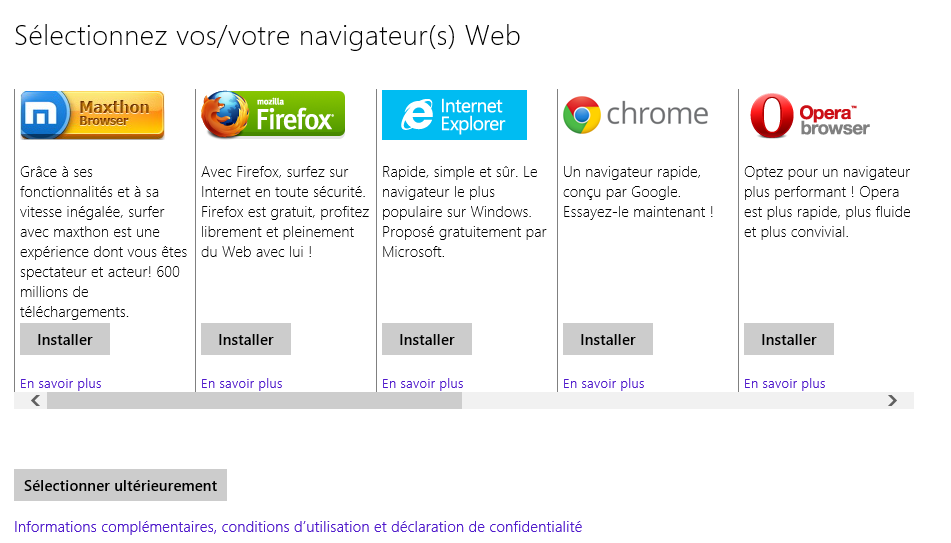The image size is (951, 543).
Task: Open "En savoir plus" under Chrome
Action: coord(603,383)
